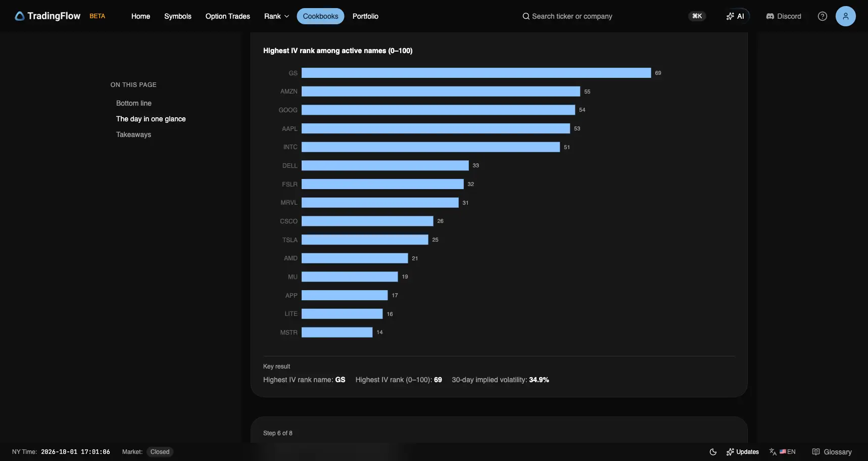Jump to the Bottom line section
868x461 pixels.
coord(134,103)
